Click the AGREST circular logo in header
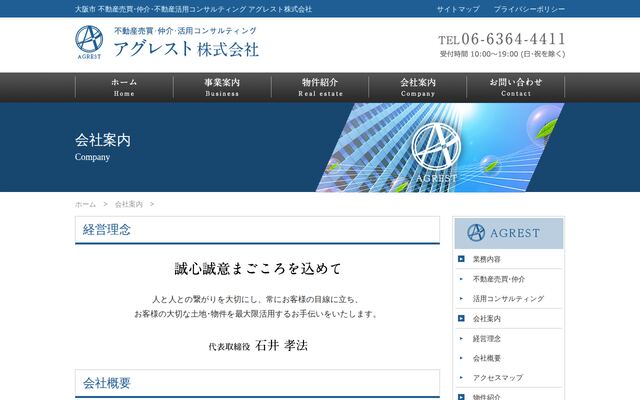The width and height of the screenshot is (640, 400). pos(89,42)
